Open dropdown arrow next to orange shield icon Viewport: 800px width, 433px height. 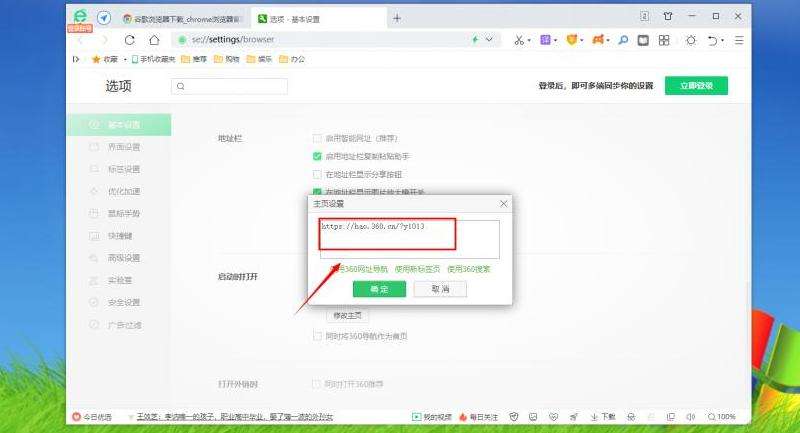click(582, 40)
